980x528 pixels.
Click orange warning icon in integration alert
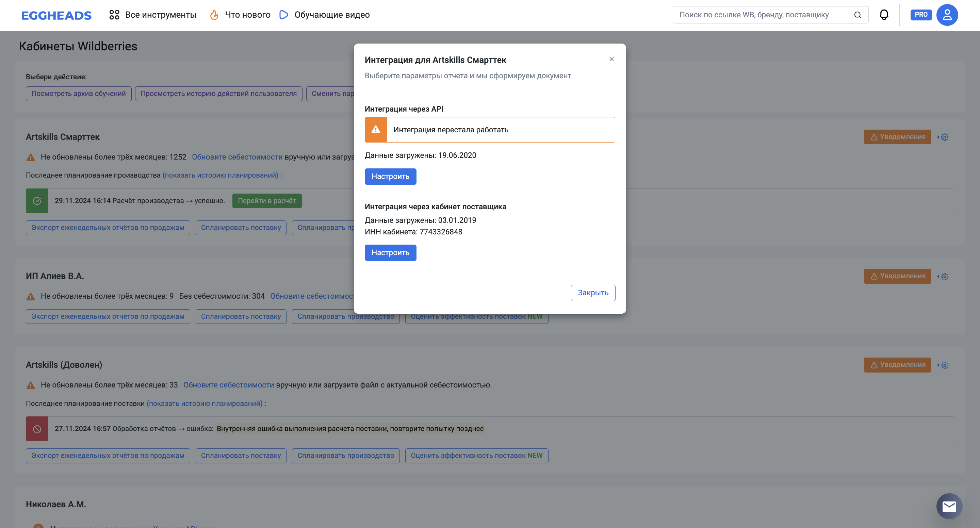(x=375, y=130)
